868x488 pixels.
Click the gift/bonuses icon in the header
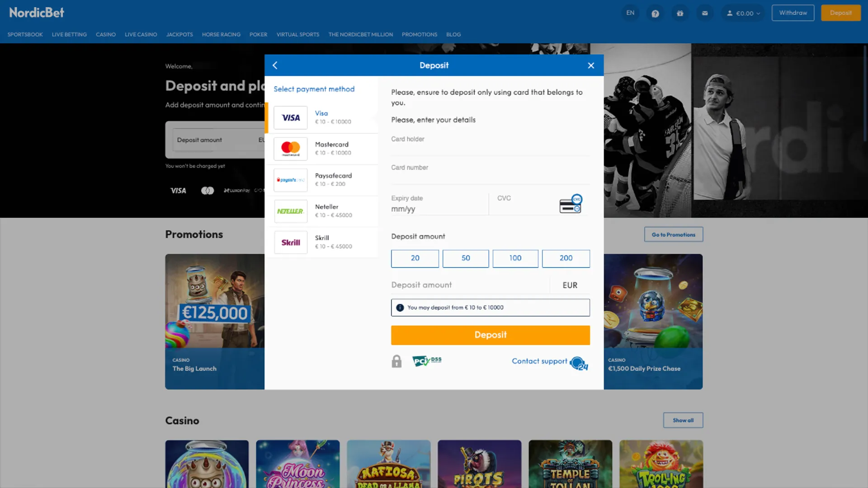coord(680,13)
